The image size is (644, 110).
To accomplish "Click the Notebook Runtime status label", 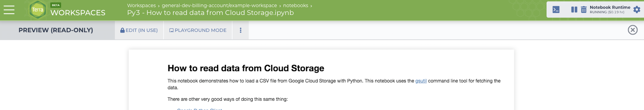I will pyautogui.click(x=610, y=9).
